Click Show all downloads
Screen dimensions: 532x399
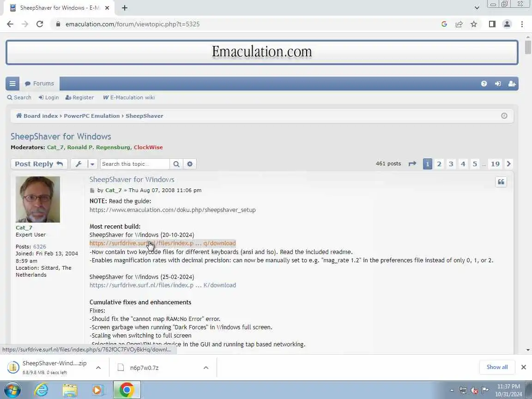point(497,367)
